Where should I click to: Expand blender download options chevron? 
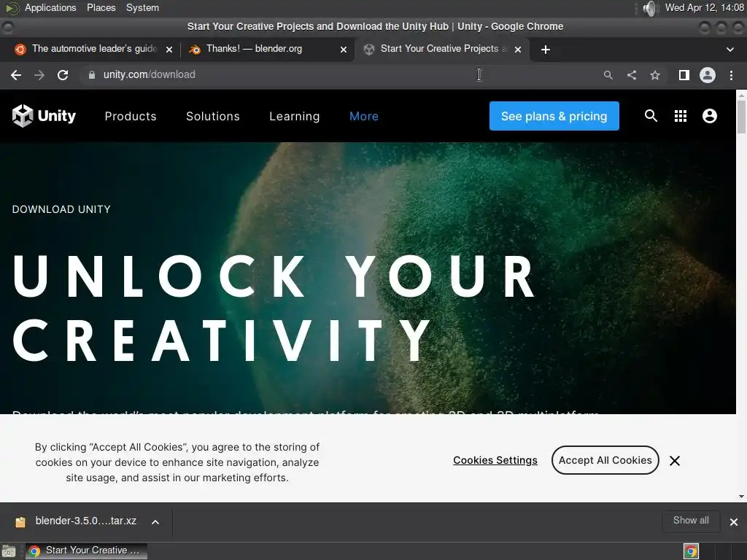[x=155, y=522]
